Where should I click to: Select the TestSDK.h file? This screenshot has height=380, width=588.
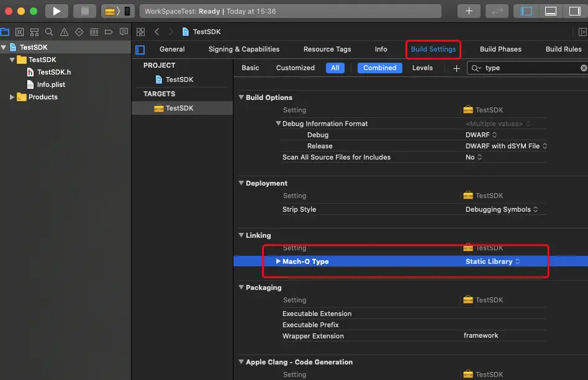(49, 72)
